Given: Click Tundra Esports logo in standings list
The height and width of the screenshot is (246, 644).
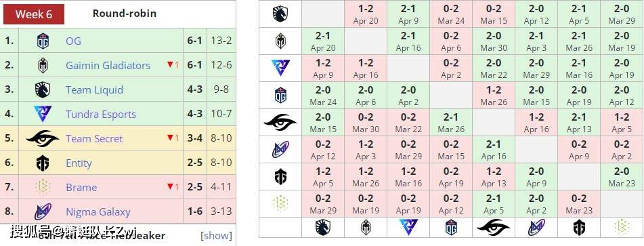Looking at the screenshot, I should click(x=43, y=114).
